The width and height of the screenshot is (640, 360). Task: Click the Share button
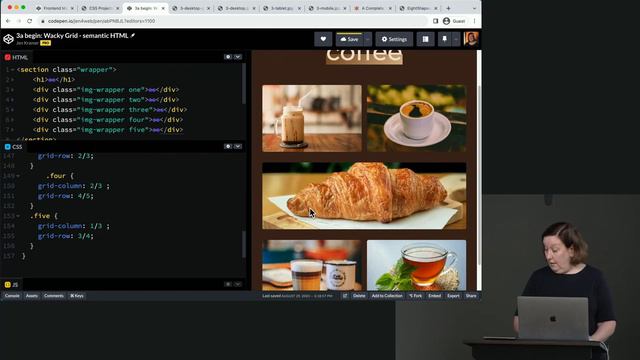[471, 296]
